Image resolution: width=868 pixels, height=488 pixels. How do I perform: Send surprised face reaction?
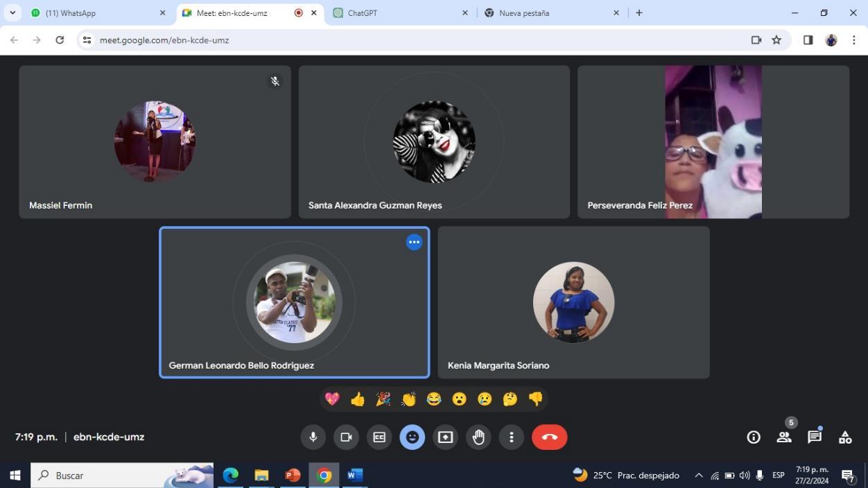coord(460,399)
